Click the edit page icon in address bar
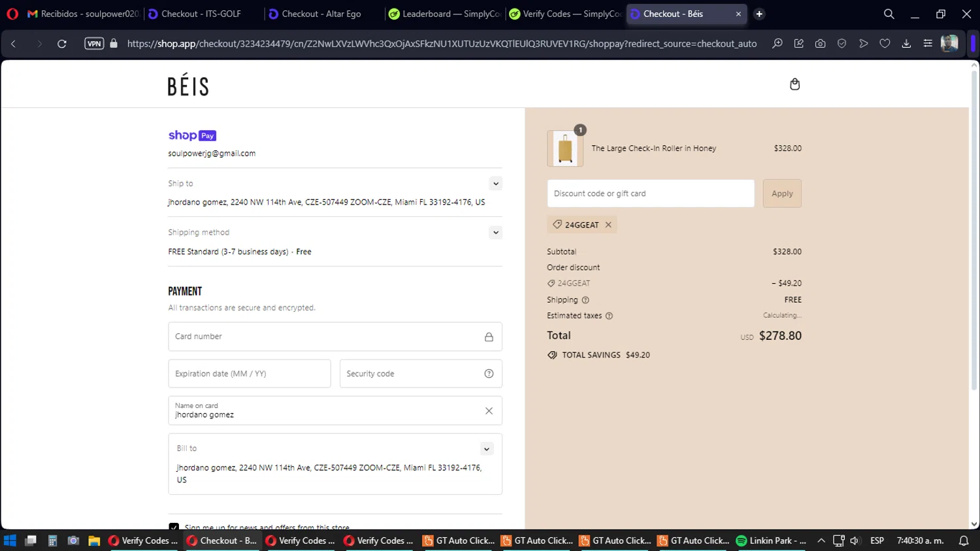The height and width of the screenshot is (551, 980). coord(798,44)
